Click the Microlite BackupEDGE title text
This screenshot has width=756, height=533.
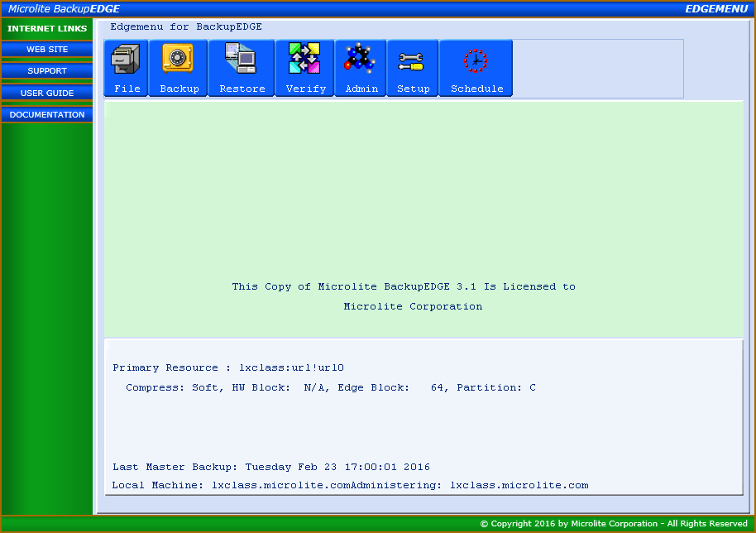tap(65, 8)
